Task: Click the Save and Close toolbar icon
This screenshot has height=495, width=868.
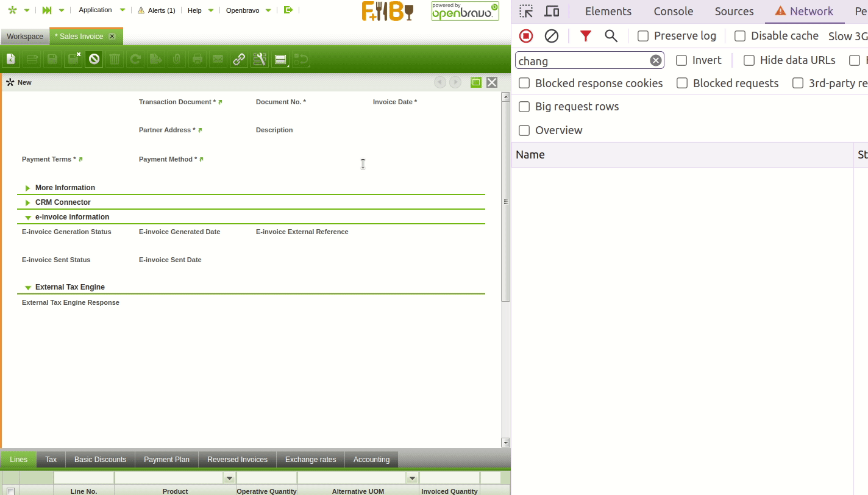Action: [73, 59]
